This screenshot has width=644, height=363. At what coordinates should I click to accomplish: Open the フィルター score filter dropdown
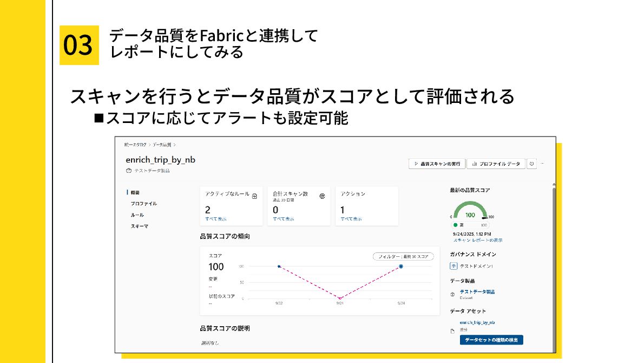[403, 256]
